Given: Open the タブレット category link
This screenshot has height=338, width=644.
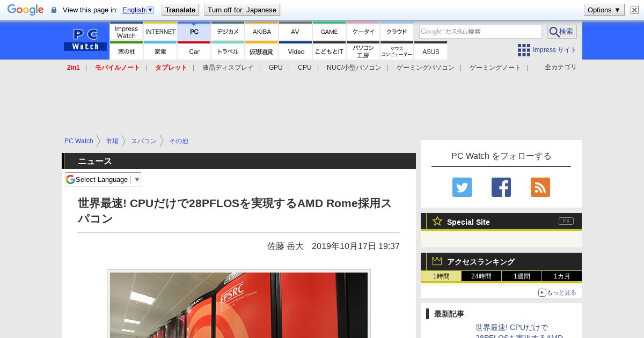Looking at the screenshot, I should tap(171, 68).
